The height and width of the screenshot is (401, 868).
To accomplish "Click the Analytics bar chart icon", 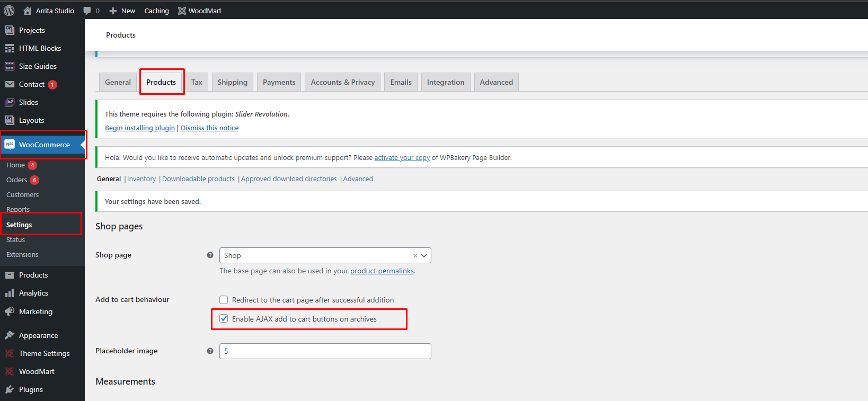I will tap(10, 293).
